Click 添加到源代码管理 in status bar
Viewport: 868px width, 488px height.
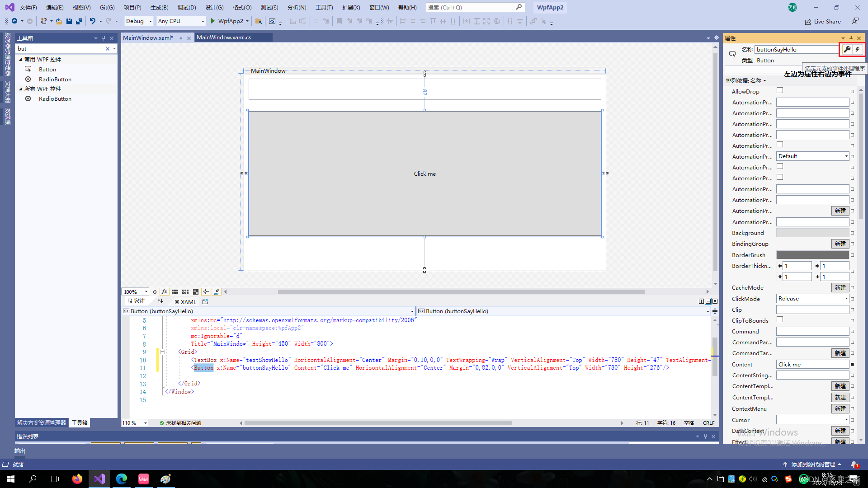coord(812,464)
